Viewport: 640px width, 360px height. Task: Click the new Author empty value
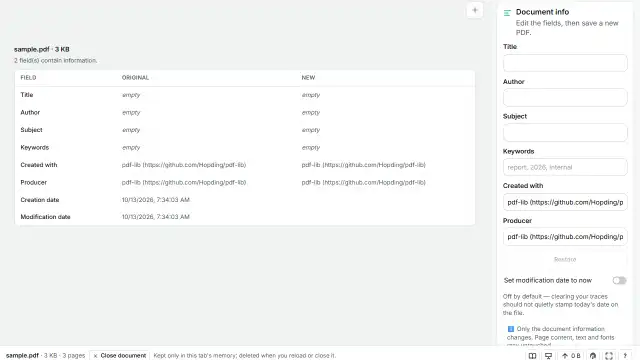point(311,112)
